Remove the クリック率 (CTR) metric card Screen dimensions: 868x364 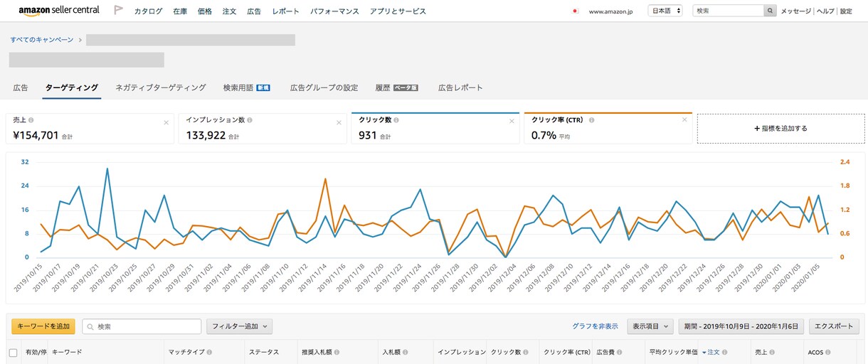(684, 119)
